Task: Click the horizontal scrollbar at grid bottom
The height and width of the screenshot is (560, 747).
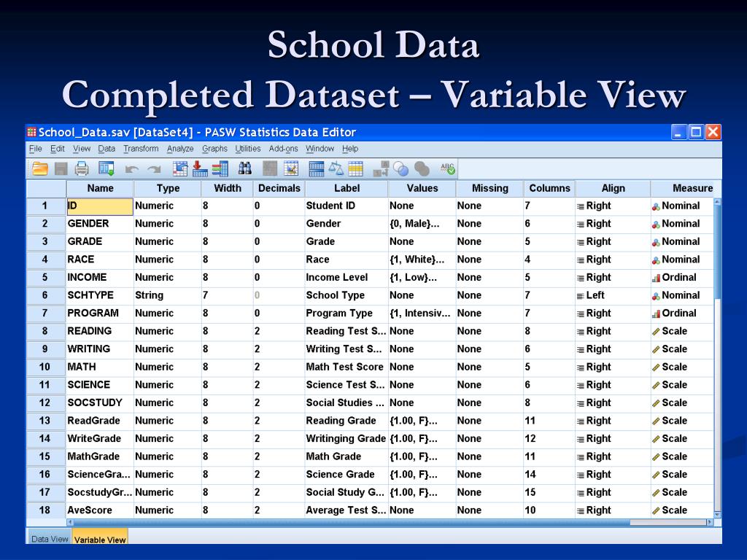Action: [390, 522]
